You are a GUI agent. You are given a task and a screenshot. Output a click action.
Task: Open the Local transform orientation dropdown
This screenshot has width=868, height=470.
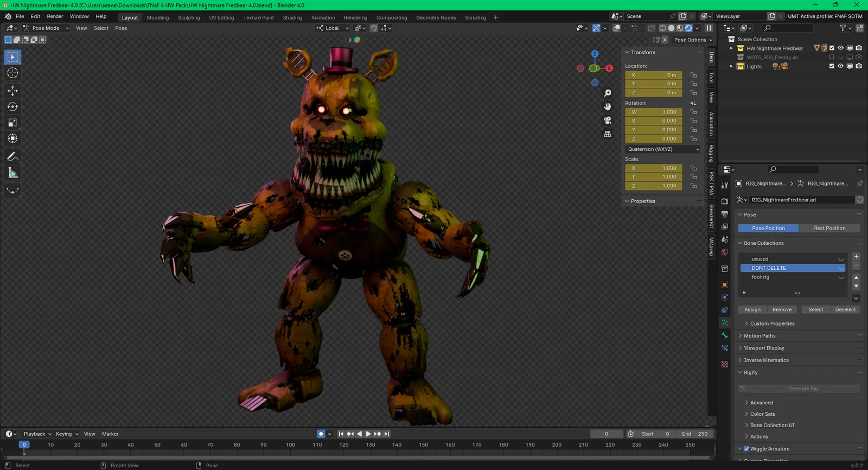coord(333,28)
